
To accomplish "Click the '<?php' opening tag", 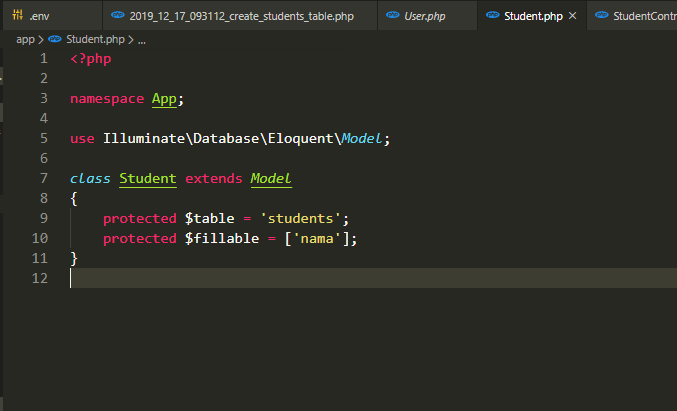I will click(91, 59).
